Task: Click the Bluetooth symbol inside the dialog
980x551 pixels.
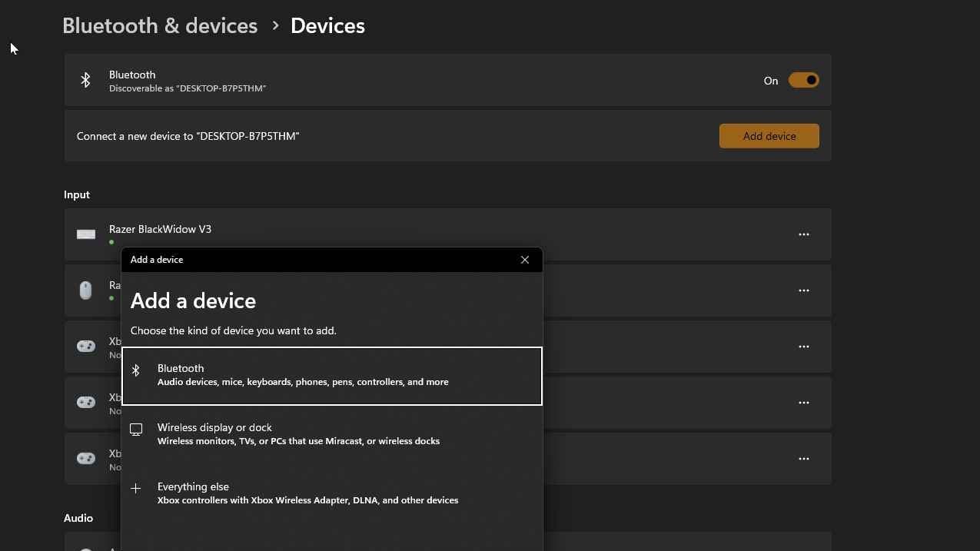Action: 136,370
